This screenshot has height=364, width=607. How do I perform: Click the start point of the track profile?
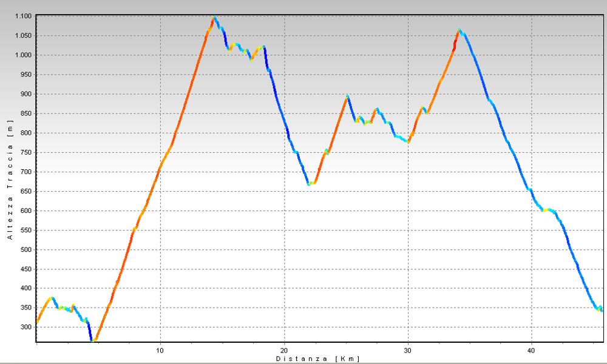pyautogui.click(x=37, y=322)
